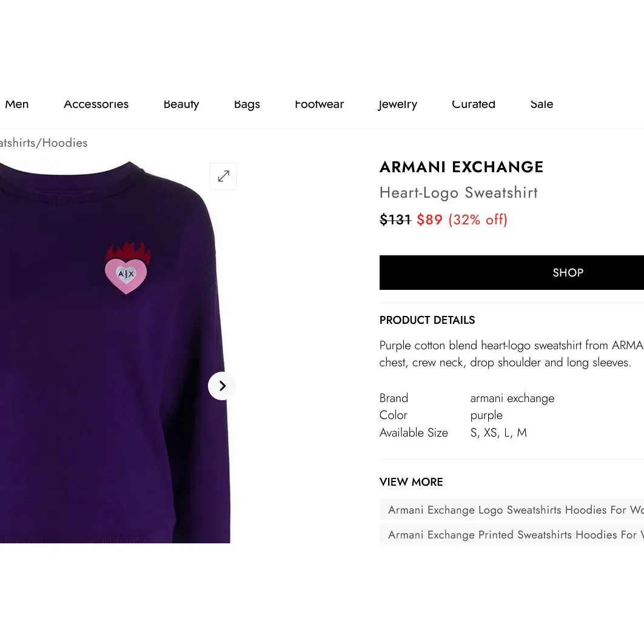Click the image fullscreen expand icon

pyautogui.click(x=223, y=176)
